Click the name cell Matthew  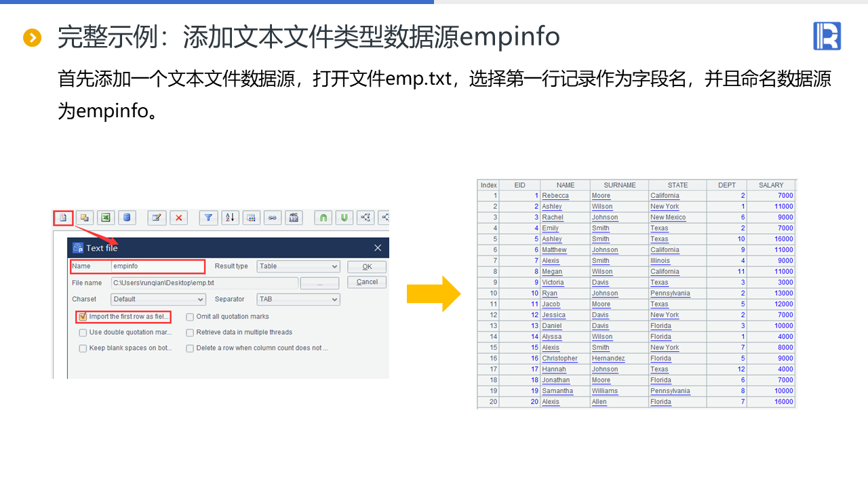(566, 250)
